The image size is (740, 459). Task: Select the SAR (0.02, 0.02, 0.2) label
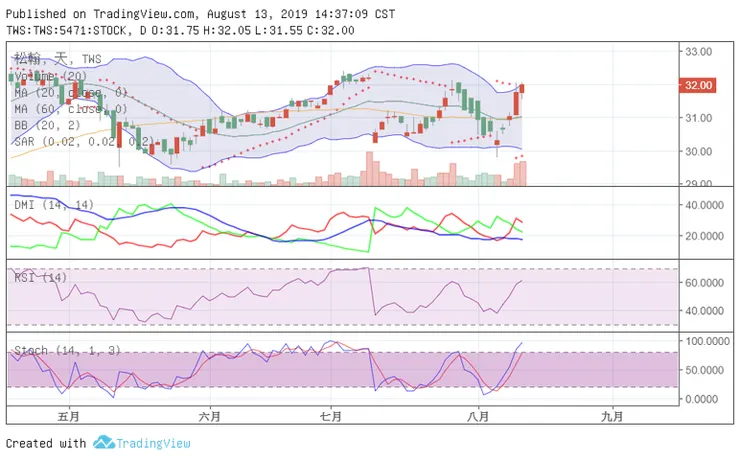pos(84,142)
